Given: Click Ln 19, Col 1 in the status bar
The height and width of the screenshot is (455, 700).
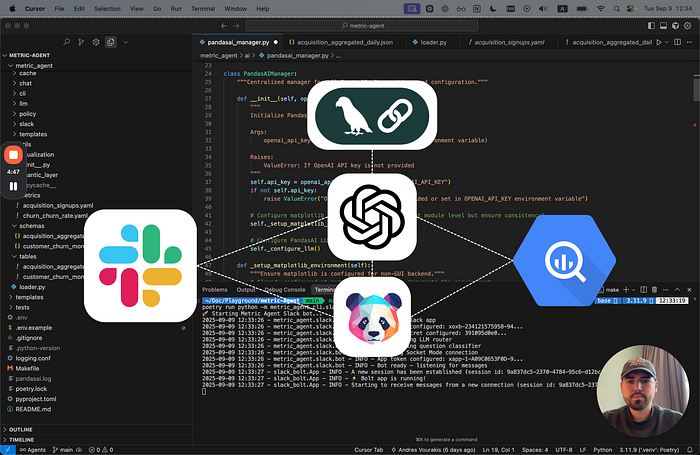Looking at the screenshot, I should coord(499,450).
